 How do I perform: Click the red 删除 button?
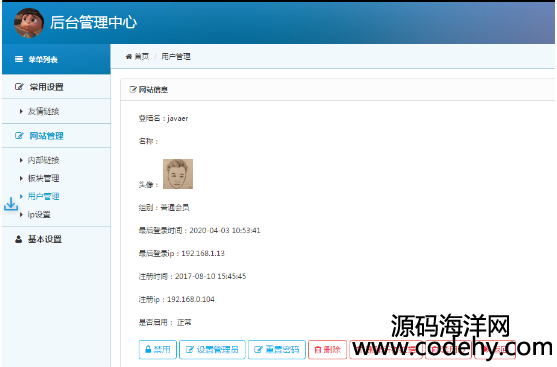pos(328,350)
